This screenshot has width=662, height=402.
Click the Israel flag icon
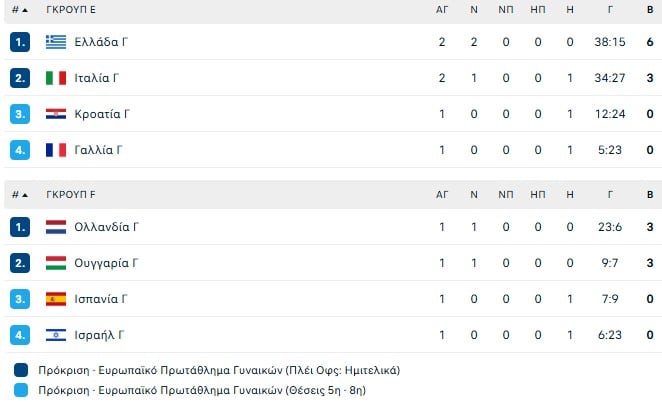tap(56, 335)
